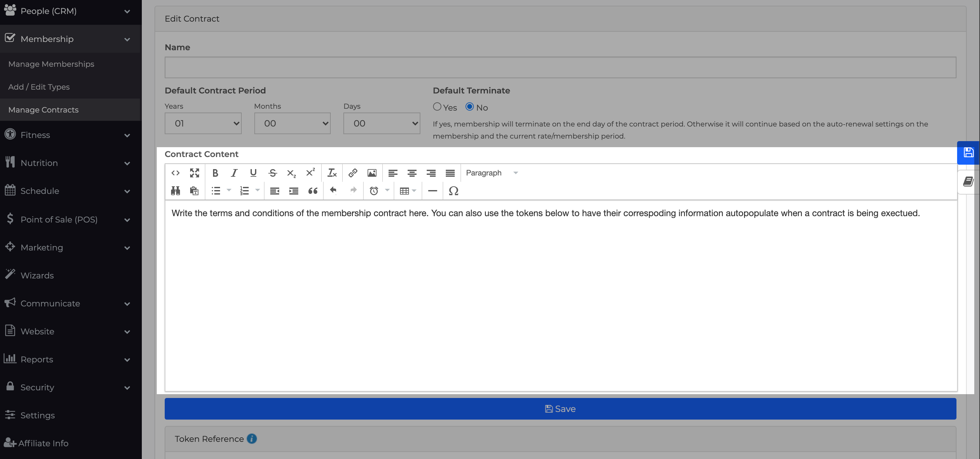Justify text alignment
980x459 pixels.
(x=450, y=173)
